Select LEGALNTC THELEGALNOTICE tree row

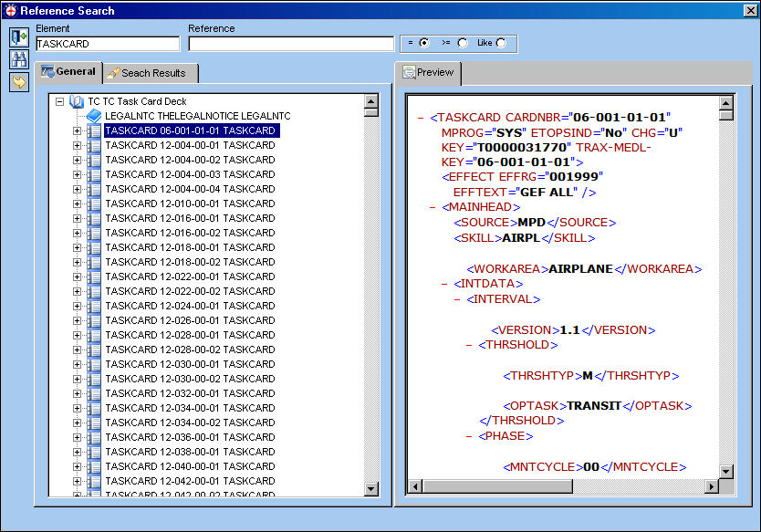point(197,116)
